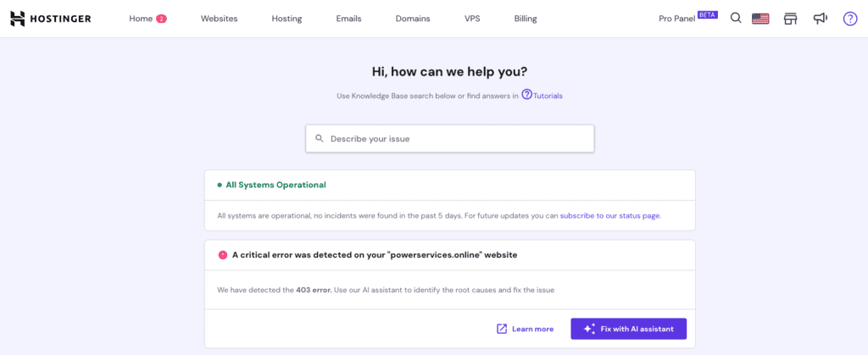
Task: Open announcements megaphone icon
Action: [820, 19]
